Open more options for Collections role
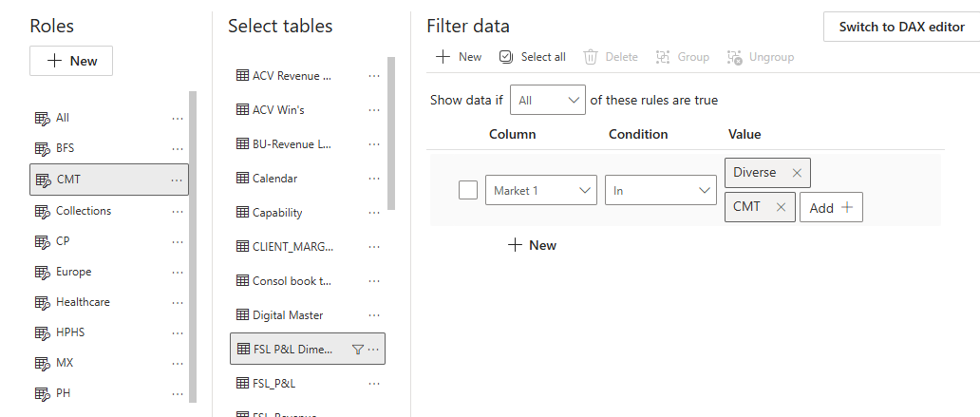The height and width of the screenshot is (417, 980). pyautogui.click(x=178, y=211)
